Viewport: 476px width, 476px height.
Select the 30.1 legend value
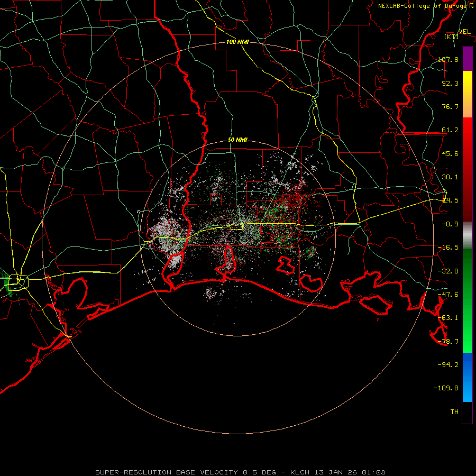[450, 177]
